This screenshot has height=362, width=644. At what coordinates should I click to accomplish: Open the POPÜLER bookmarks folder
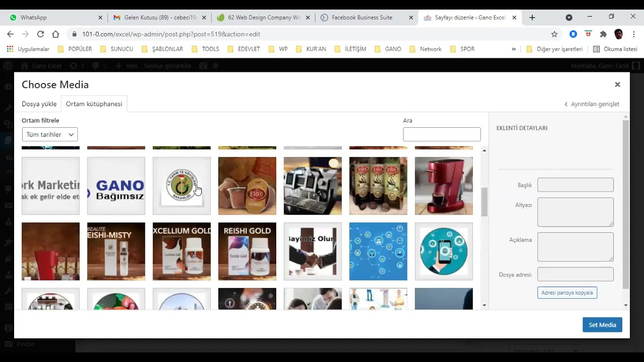pyautogui.click(x=75, y=49)
